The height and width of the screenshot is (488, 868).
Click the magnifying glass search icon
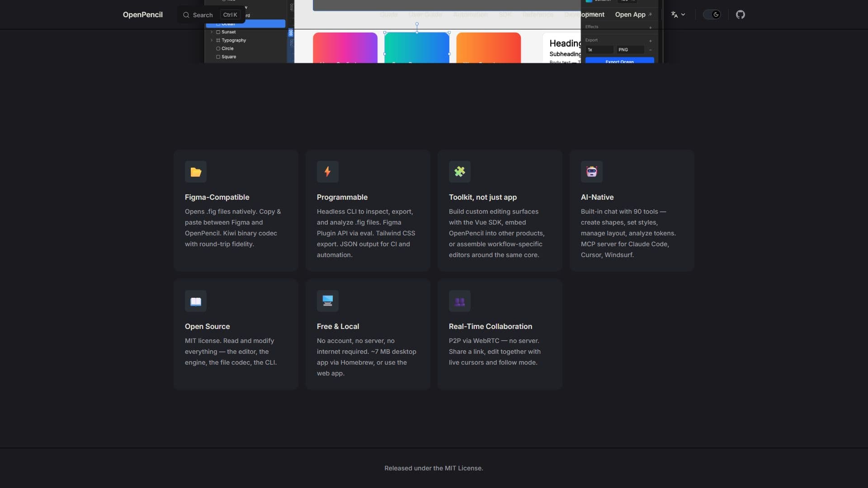pos(186,15)
